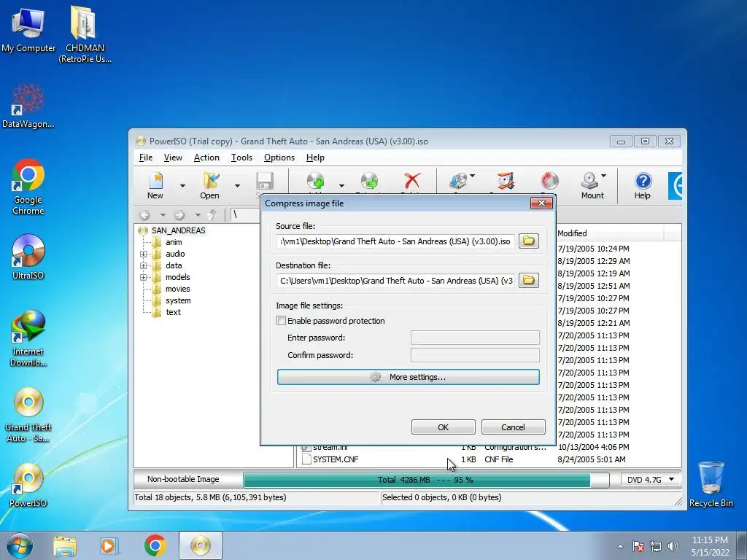747x560 pixels.
Task: Open My Computer desktop icon
Action: coord(28,29)
